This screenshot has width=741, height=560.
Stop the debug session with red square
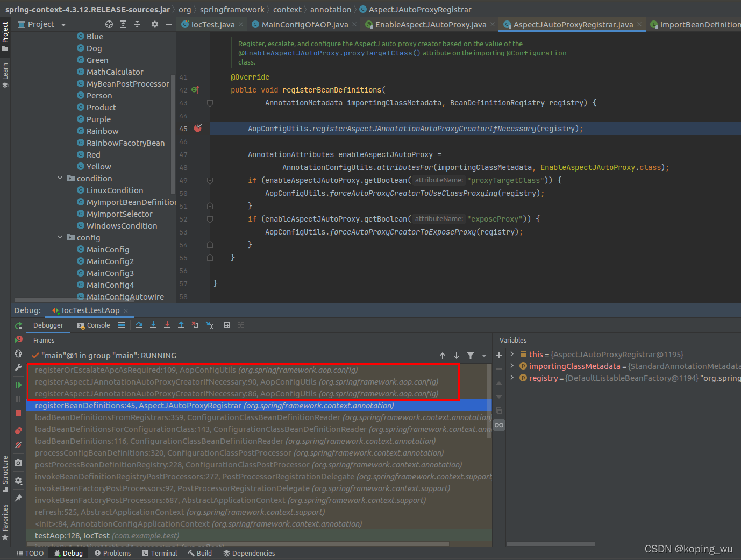[x=18, y=413]
